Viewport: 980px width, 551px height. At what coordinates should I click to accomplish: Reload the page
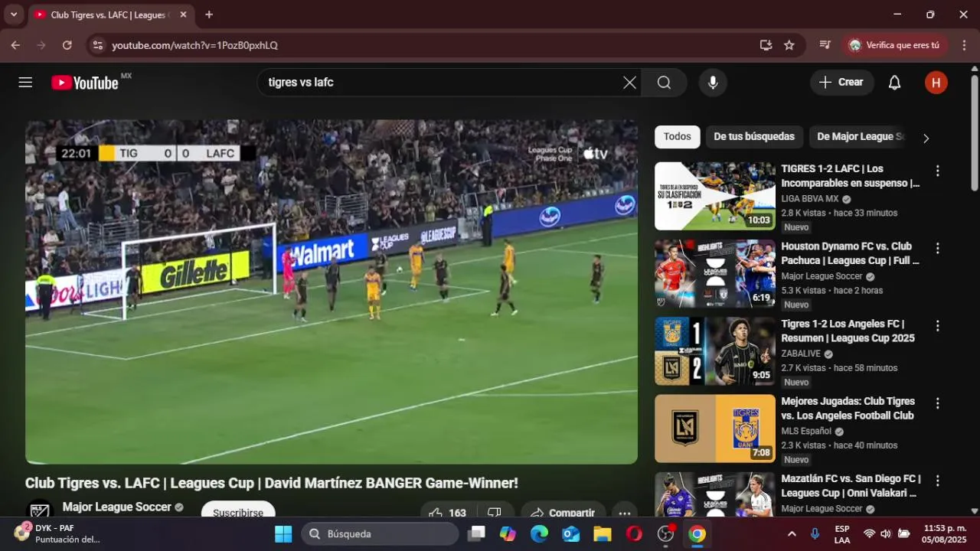(x=67, y=45)
